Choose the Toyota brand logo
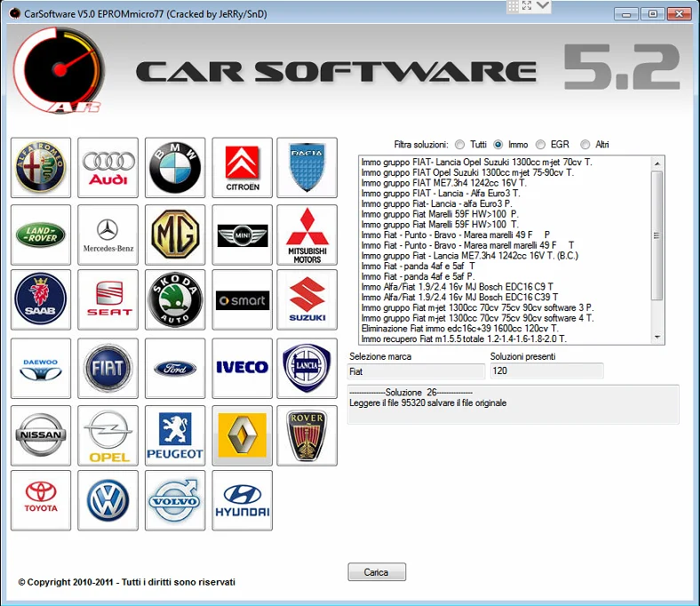This screenshot has width=700, height=606. [41, 500]
